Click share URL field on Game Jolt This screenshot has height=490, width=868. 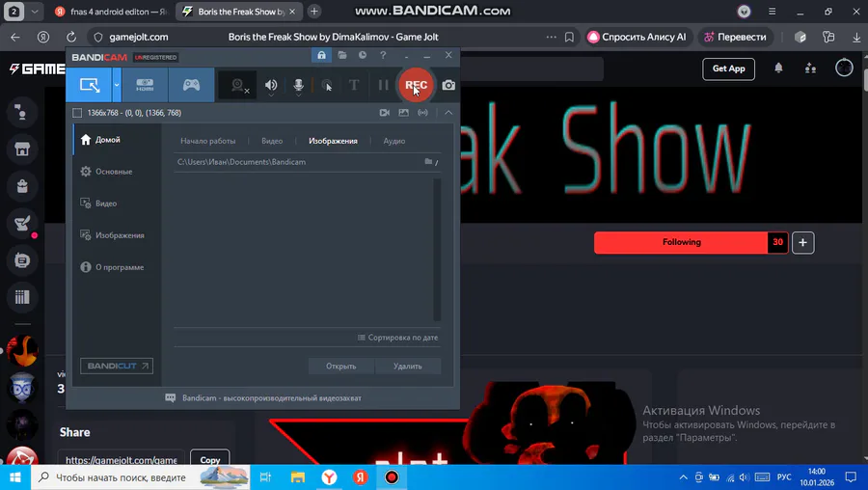(x=122, y=459)
